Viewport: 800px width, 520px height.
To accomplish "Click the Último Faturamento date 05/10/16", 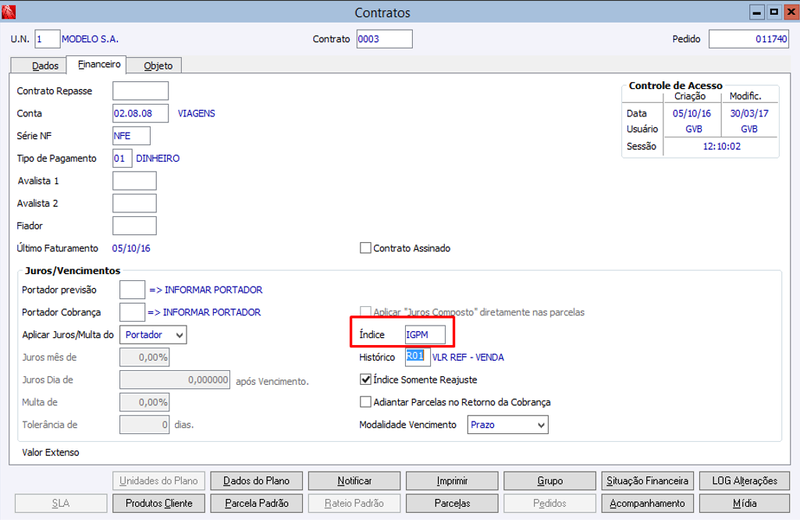I will (131, 248).
